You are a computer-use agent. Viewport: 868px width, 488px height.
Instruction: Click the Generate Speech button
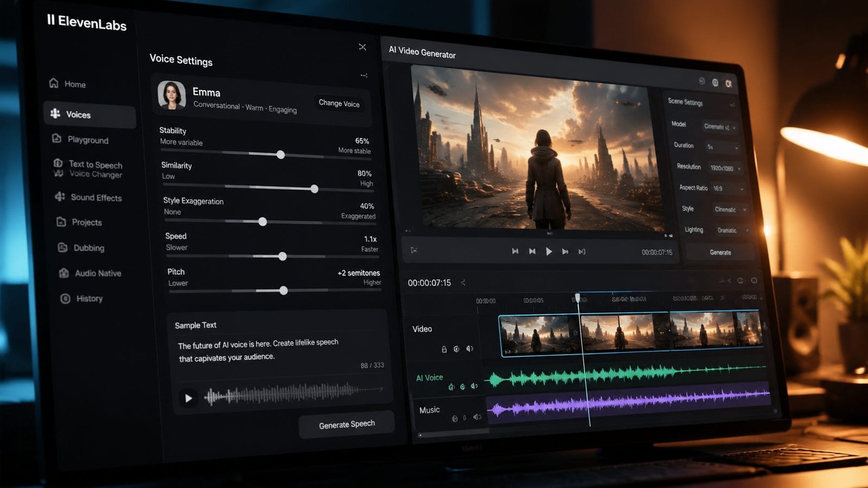(347, 424)
